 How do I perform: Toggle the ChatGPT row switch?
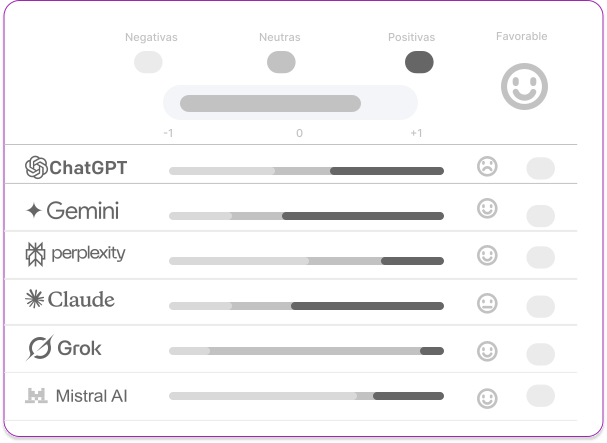(540, 168)
